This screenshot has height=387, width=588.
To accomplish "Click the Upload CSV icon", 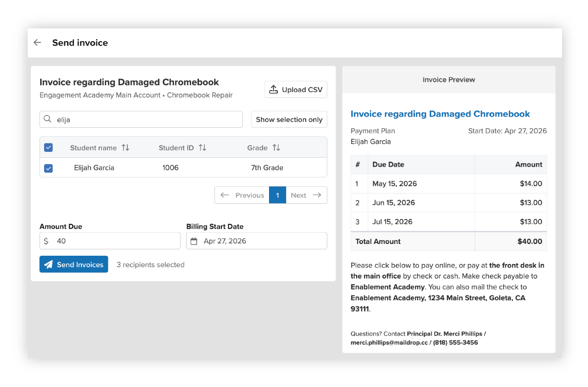I will point(273,89).
